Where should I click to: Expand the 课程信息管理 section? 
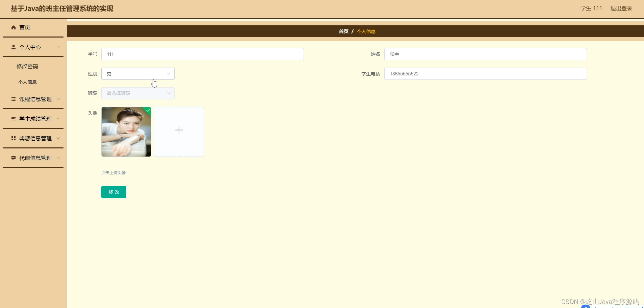[x=58, y=99]
